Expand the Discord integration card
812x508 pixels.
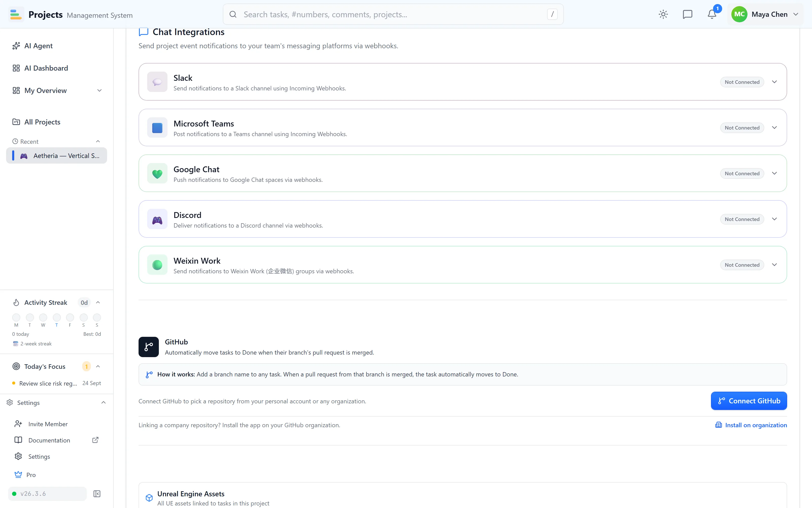point(774,219)
